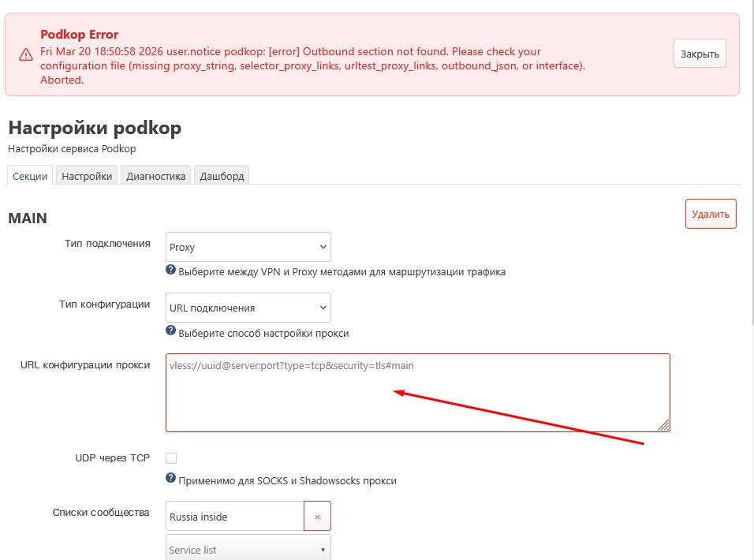Click help icon under Тип подключения

pyautogui.click(x=170, y=271)
